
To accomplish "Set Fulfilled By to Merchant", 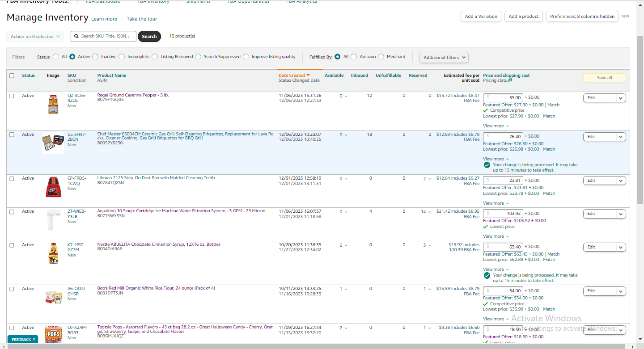I will 381,57.
